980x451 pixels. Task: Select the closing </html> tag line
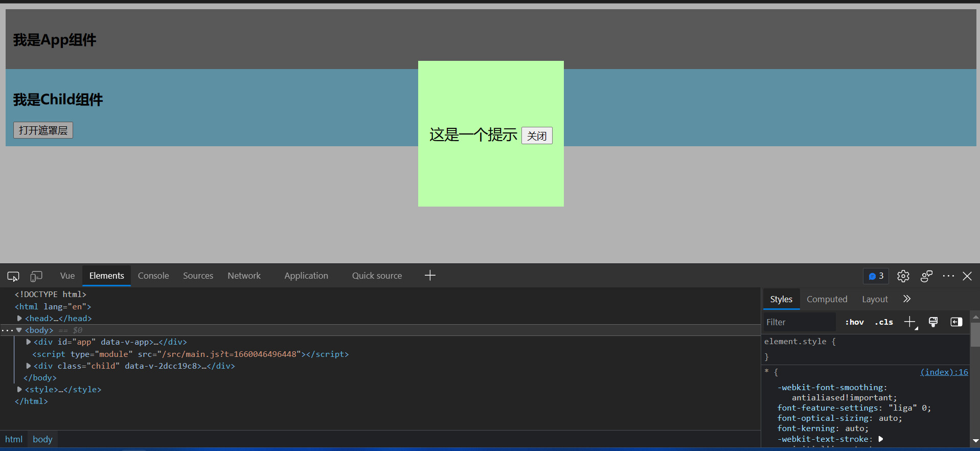coord(31,401)
